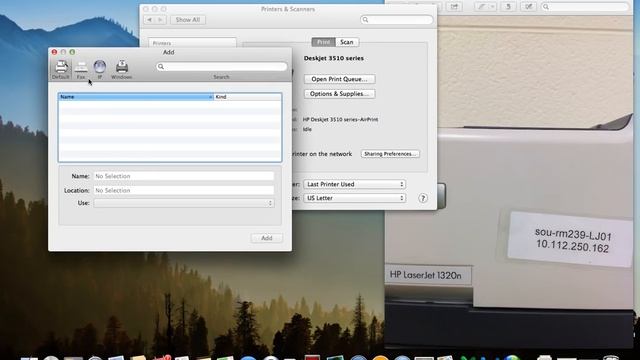Open Sharing Preferences
The height and width of the screenshot is (360, 640).
[x=390, y=154]
